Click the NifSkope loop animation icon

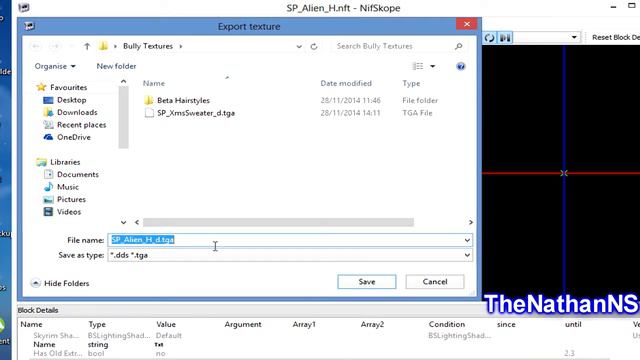[489, 38]
